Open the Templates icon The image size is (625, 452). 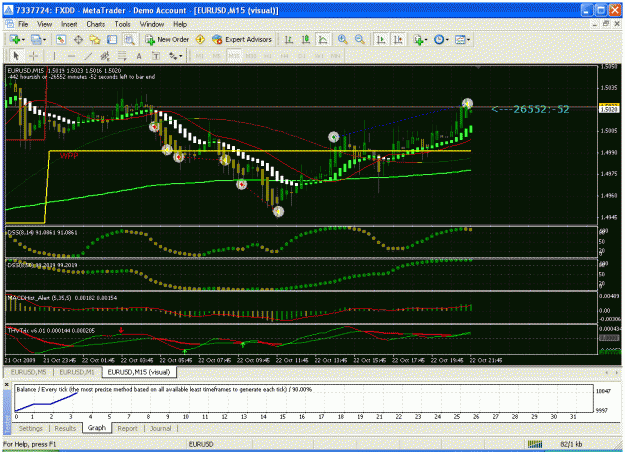point(460,39)
